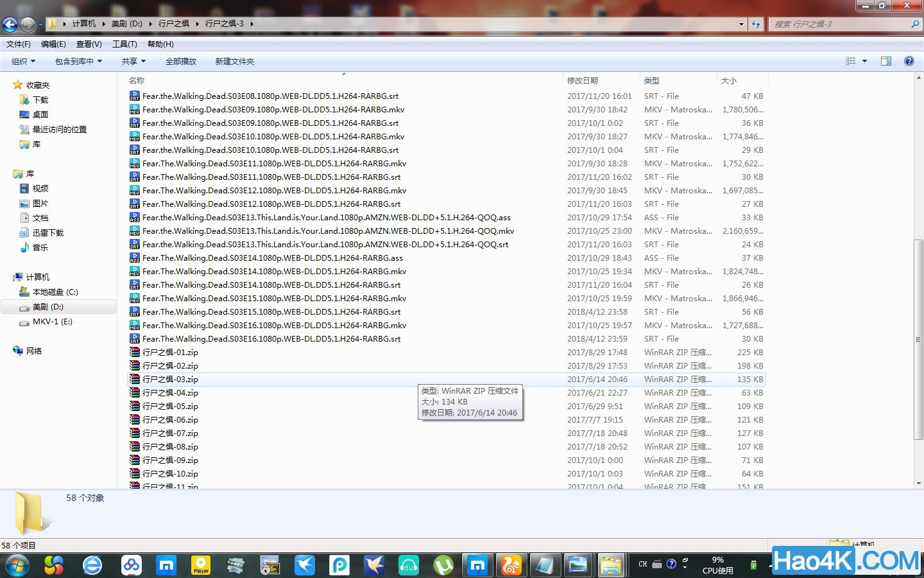Select 收藏夹 in the navigation pane

point(38,85)
